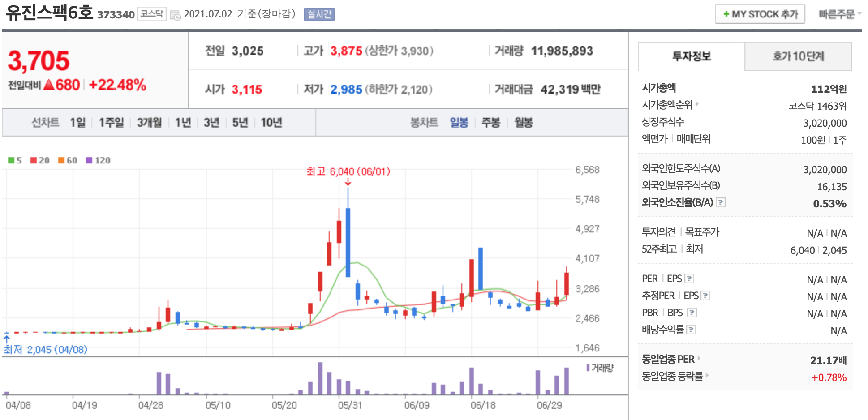
Task: Click the MY STOCK 추가 button
Action: coord(760,14)
